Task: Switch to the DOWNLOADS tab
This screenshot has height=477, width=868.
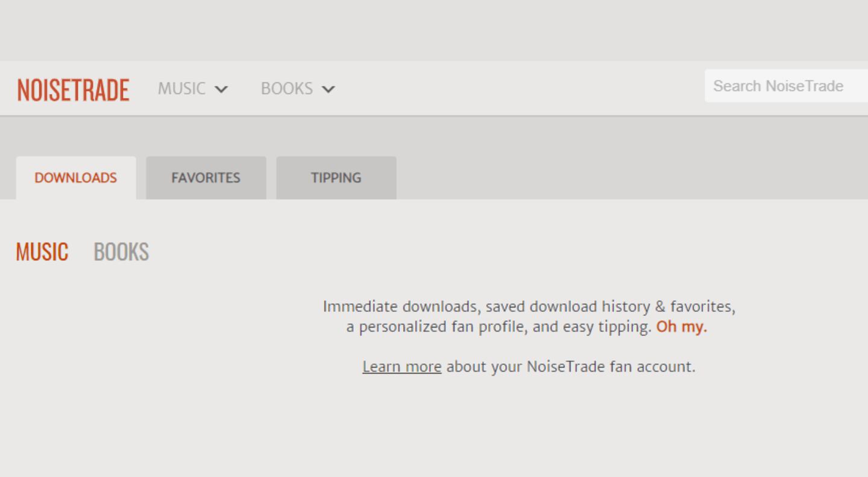Action: [x=75, y=178]
